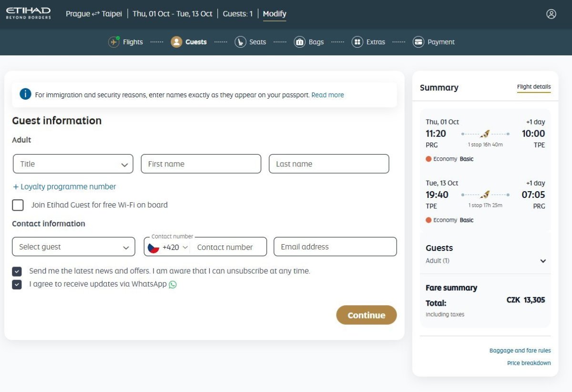Click the 07:05 arrival time
572x392 pixels.
533,195
